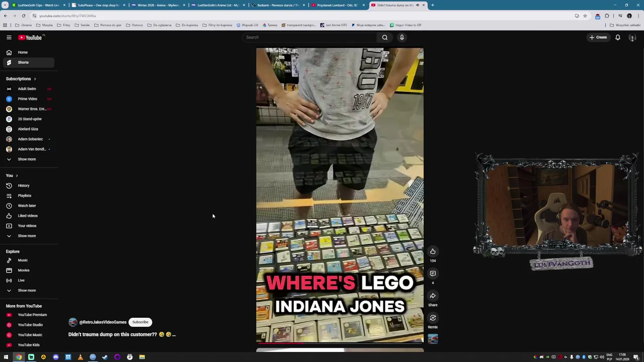Show more under the You section
644x362 pixels.
coord(27,236)
